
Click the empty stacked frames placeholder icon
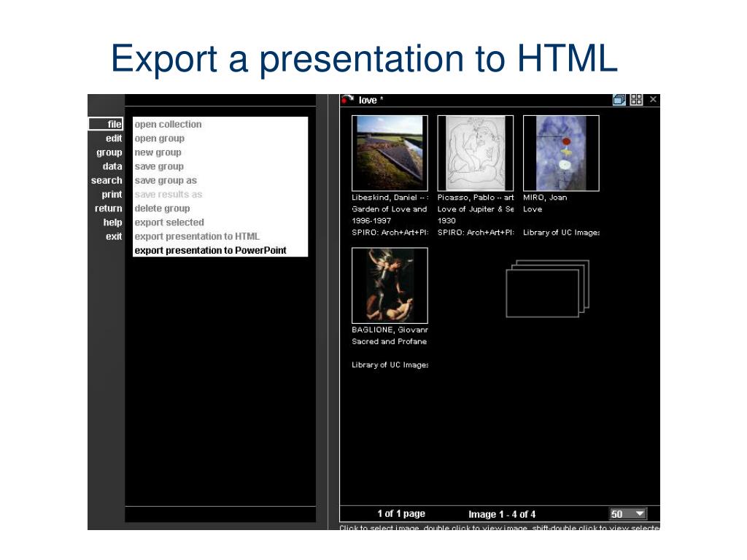coord(547,288)
